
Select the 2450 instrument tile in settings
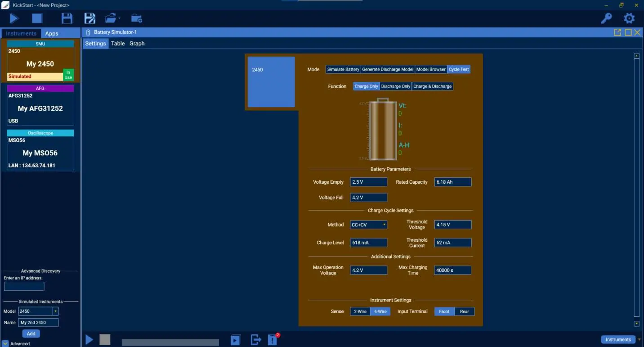click(x=271, y=81)
